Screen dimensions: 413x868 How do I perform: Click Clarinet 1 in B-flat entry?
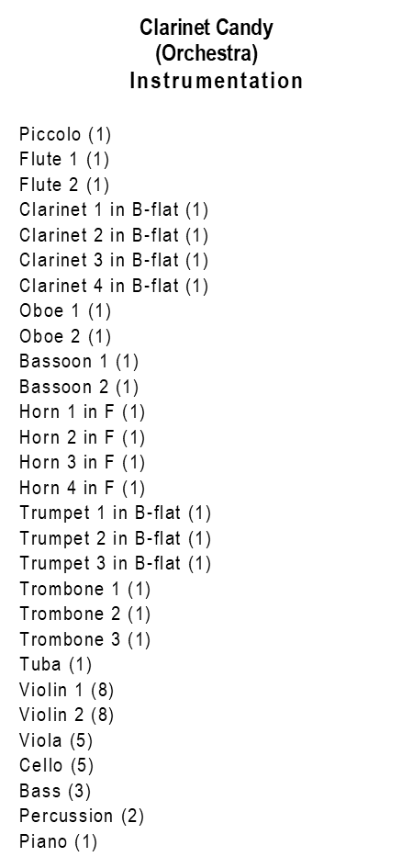click(114, 210)
